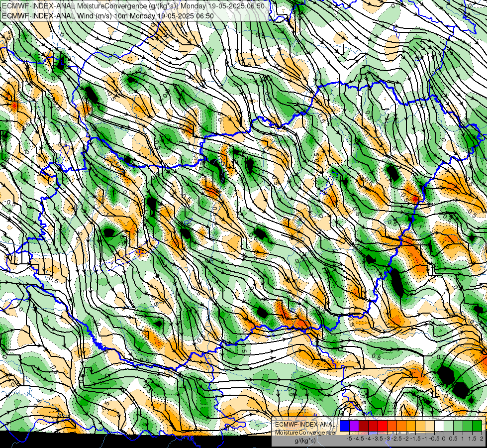
Task: Pick the red swatch between -4 and -3.5
Action: tap(373, 426)
